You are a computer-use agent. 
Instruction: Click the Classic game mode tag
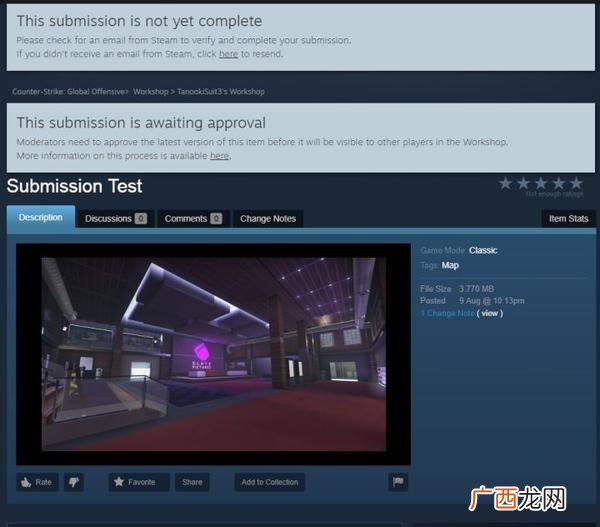(483, 250)
